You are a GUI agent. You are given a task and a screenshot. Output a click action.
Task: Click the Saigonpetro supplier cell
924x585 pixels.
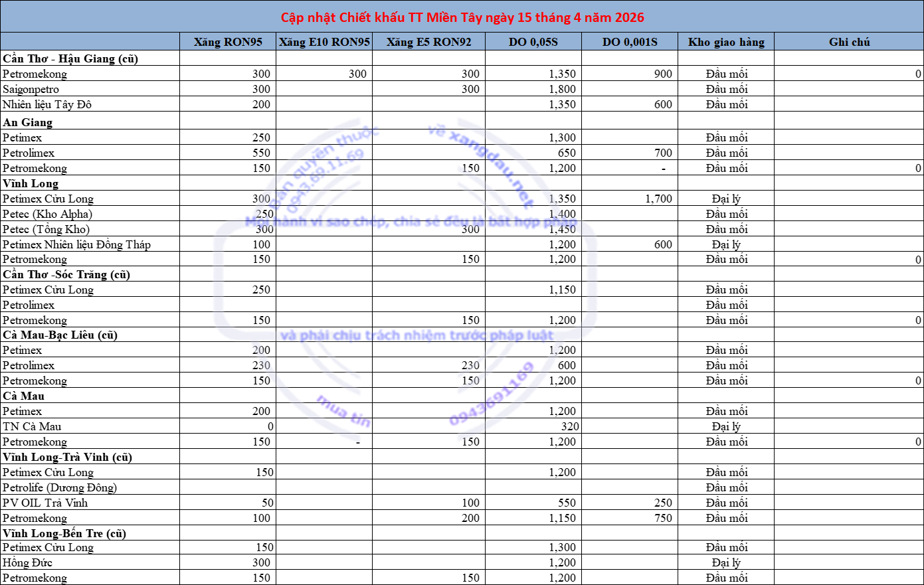pyautogui.click(x=31, y=89)
